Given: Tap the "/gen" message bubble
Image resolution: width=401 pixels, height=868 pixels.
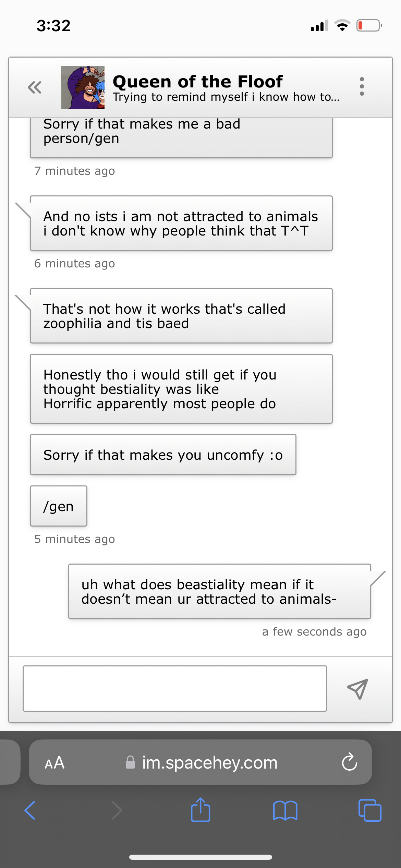Looking at the screenshot, I should click(59, 506).
